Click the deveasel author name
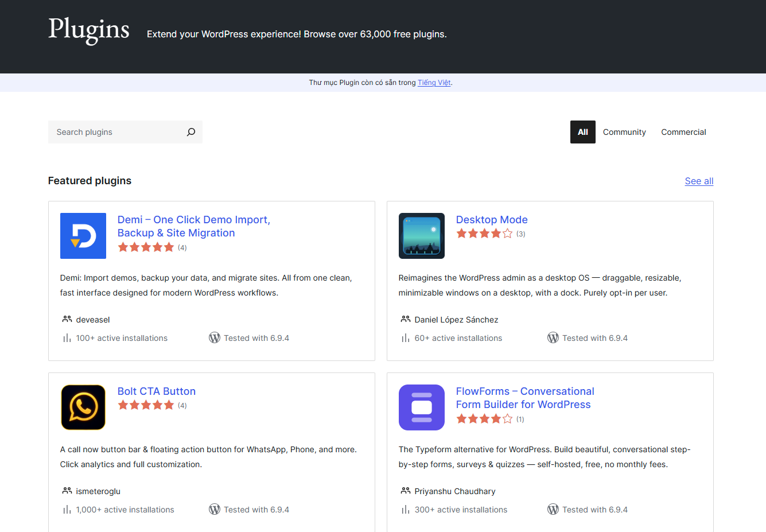This screenshot has width=766, height=532. coord(93,320)
